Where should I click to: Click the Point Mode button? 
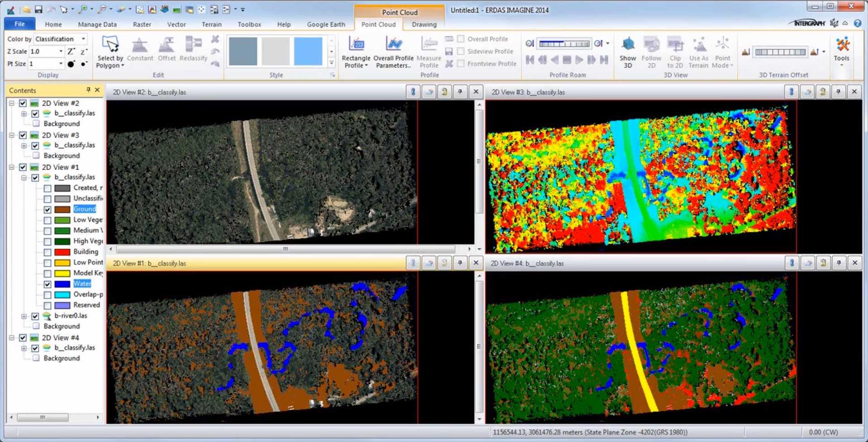pyautogui.click(x=722, y=52)
